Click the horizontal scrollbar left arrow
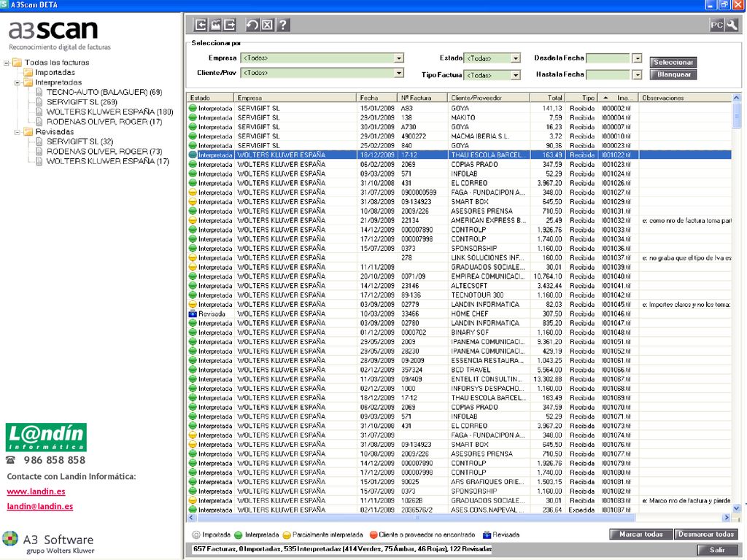This screenshot has width=747, height=560. (192, 518)
